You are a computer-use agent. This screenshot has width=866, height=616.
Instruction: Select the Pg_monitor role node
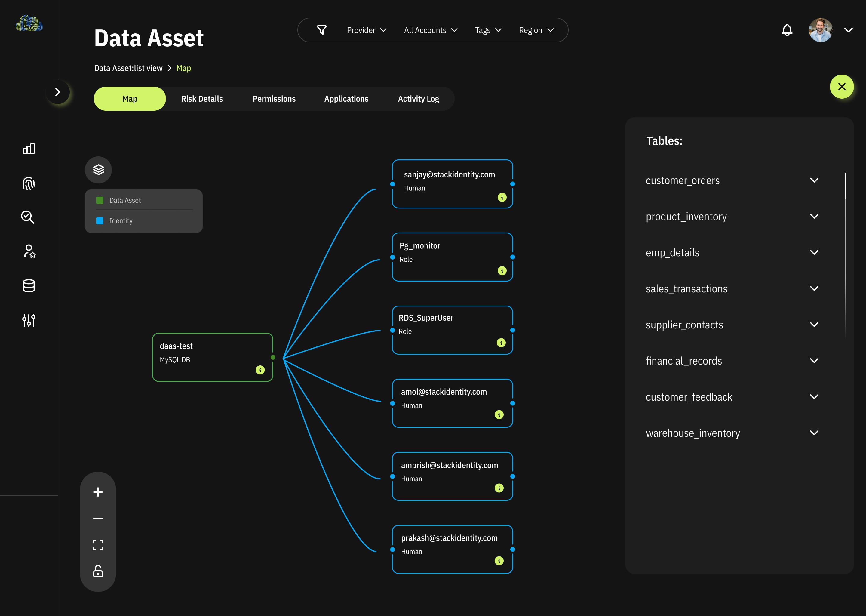pyautogui.click(x=452, y=257)
